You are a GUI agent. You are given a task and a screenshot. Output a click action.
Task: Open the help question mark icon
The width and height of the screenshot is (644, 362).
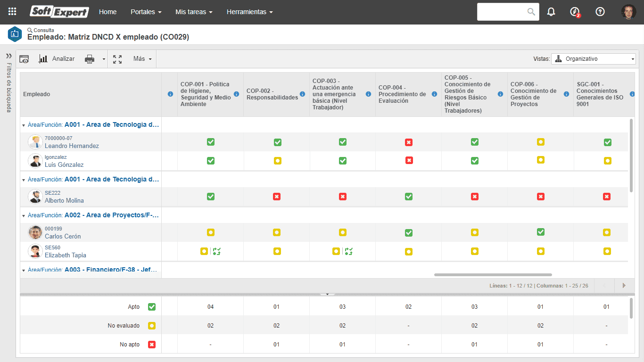[600, 12]
